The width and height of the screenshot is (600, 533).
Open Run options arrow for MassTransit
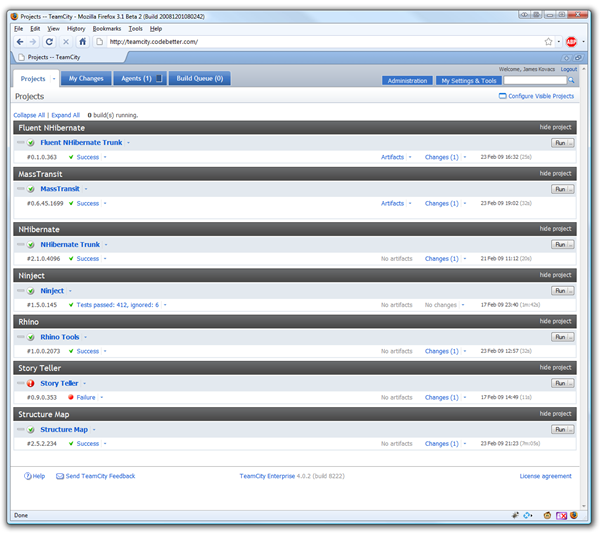pyautogui.click(x=570, y=189)
